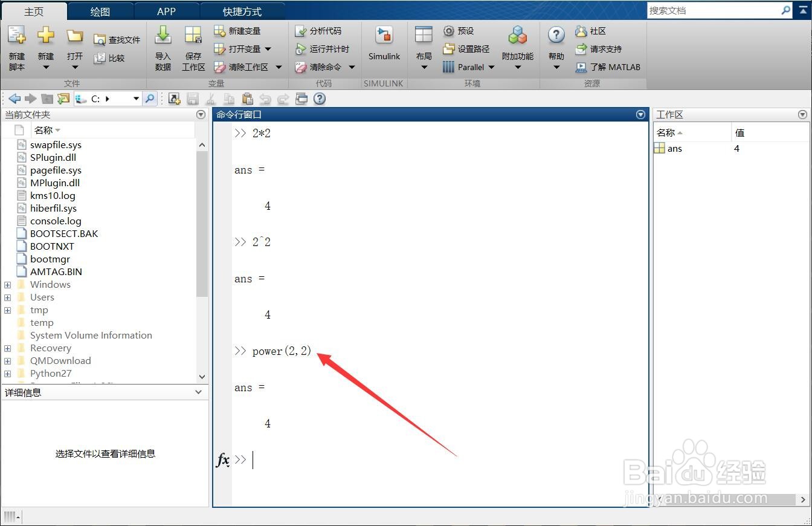This screenshot has width=812, height=526.
Task: Open Add-Ons (附加功能) icon
Action: [x=518, y=35]
